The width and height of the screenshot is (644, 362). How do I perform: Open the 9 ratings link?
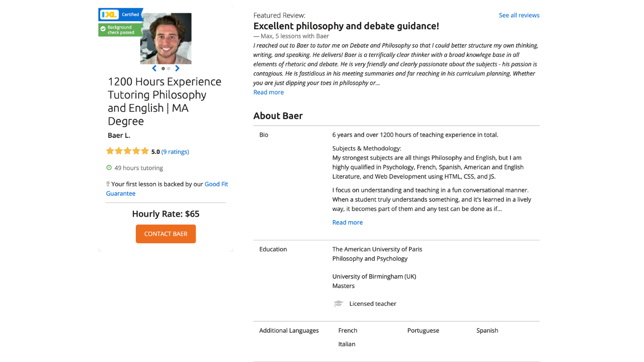click(175, 152)
